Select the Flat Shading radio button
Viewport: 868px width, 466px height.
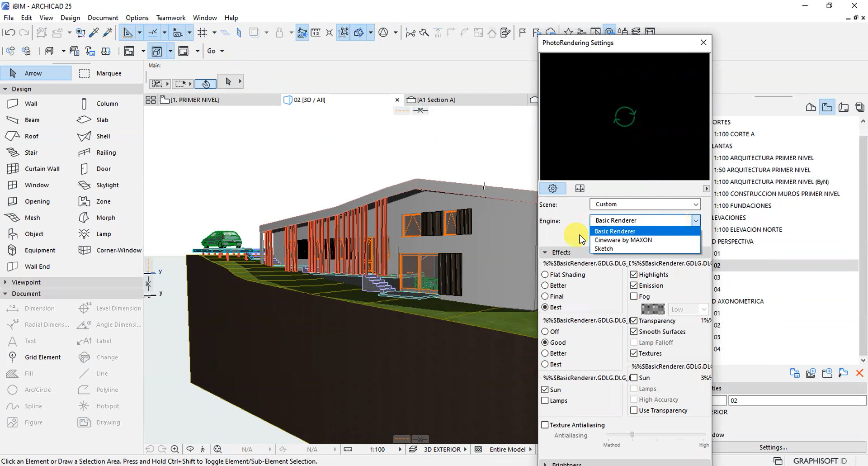pos(545,274)
